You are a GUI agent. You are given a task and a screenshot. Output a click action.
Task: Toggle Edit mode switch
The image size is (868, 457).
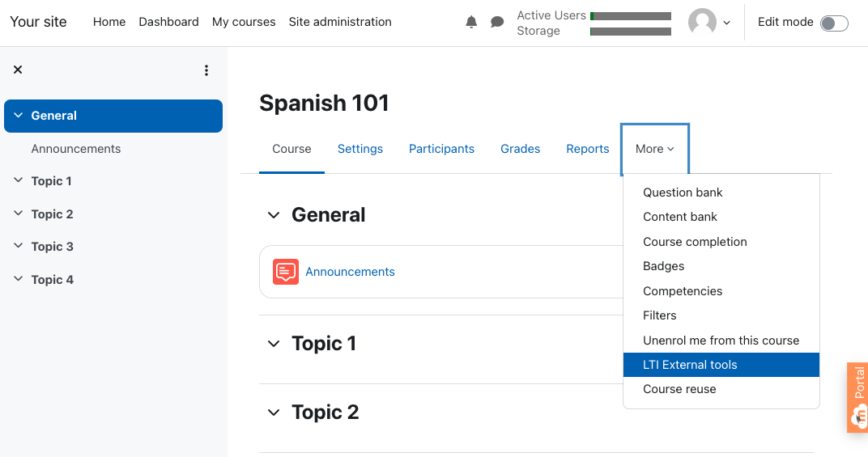pyautogui.click(x=833, y=23)
